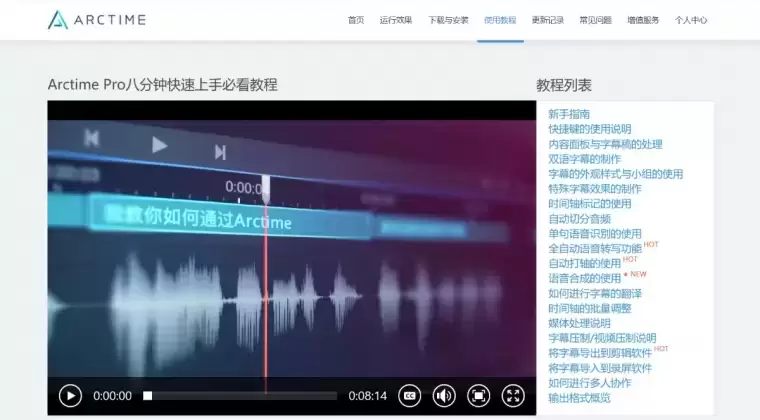Open 时间轴标记的使用 tutorial
This screenshot has width=760, height=420.
coord(590,204)
